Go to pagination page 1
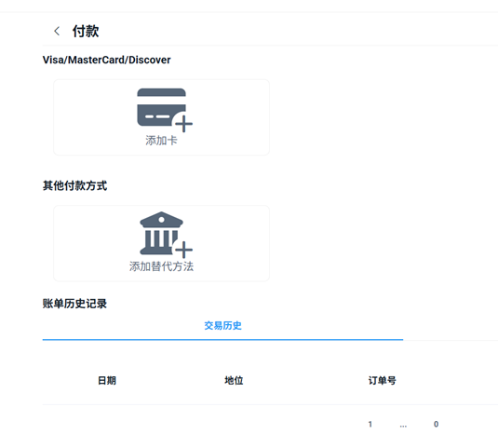 (x=370, y=424)
